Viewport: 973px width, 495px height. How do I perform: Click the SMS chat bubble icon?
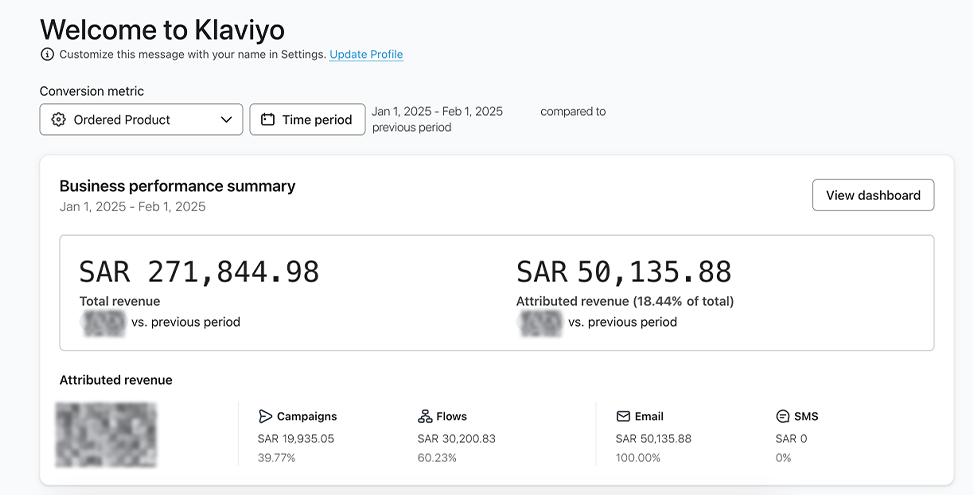pyautogui.click(x=783, y=416)
